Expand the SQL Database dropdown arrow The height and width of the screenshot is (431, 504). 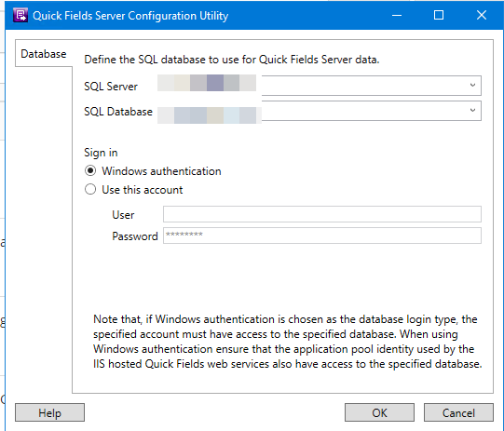472,111
